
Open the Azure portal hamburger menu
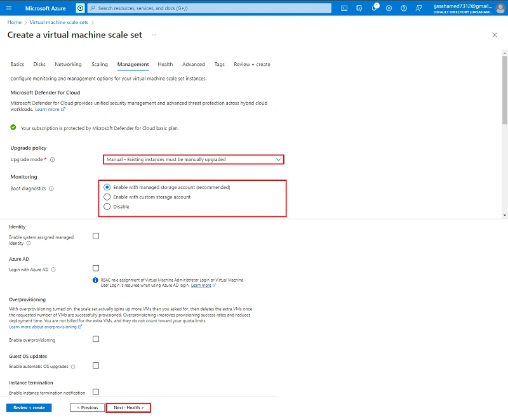click(x=9, y=8)
